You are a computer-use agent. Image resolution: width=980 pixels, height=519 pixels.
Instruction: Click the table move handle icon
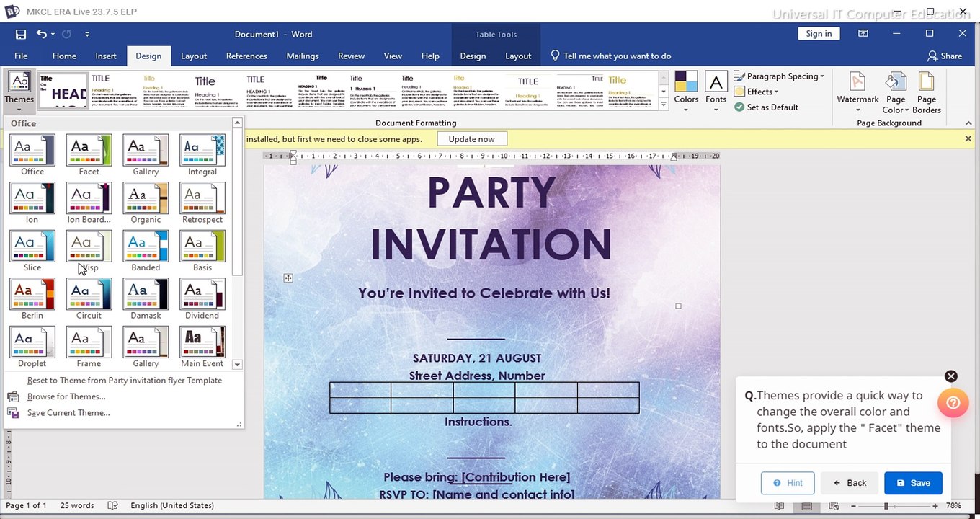[x=288, y=278]
